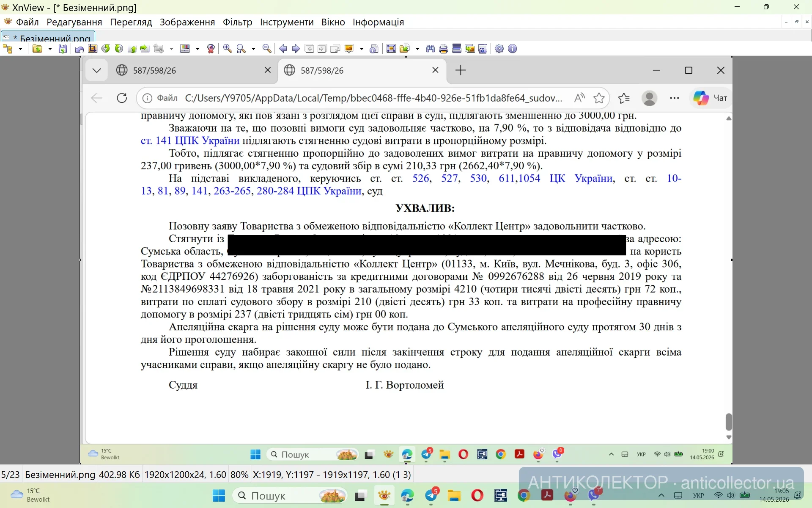Open Opera browser from the Windows taskbar
The image size is (812, 508).
click(477, 495)
